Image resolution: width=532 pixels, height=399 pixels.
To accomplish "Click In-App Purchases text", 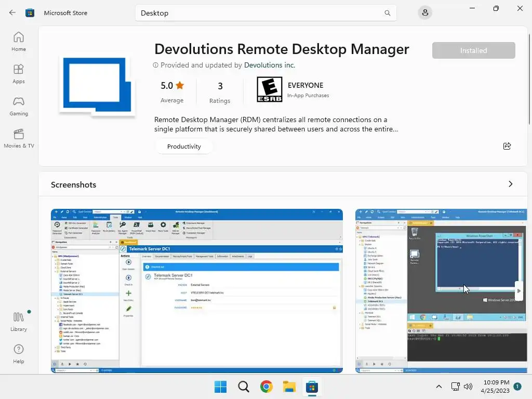I will click(308, 96).
